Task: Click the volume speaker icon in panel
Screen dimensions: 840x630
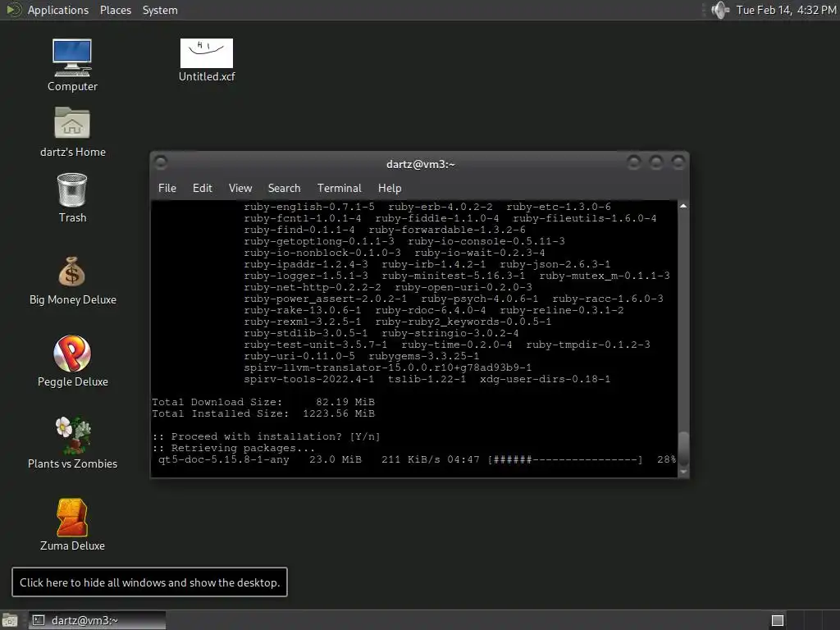Action: click(720, 10)
